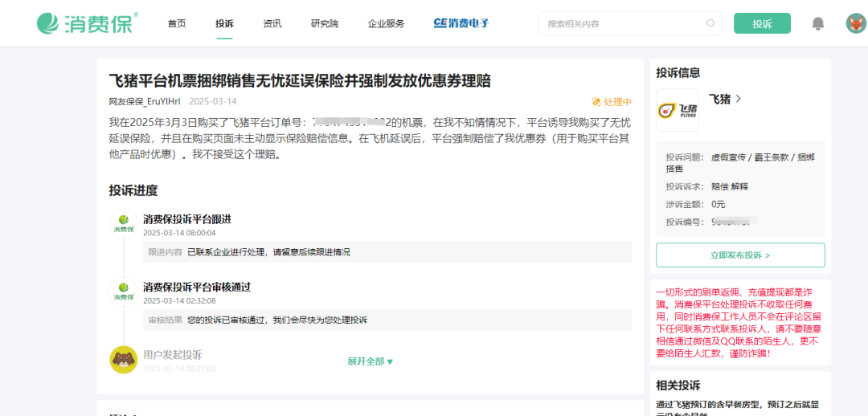Screen dimensions: 868x416
Task: Select the 投诉 navigation tab
Action: pos(225,24)
